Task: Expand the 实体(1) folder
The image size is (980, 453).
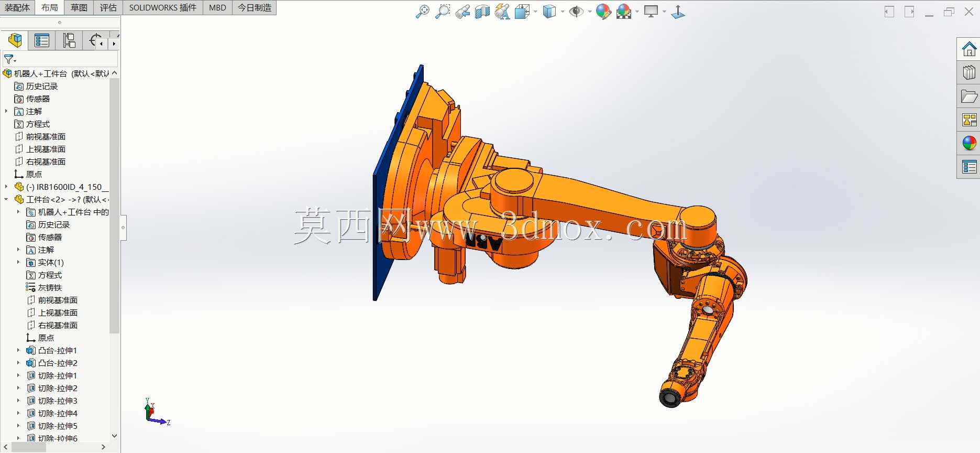Action: click(18, 262)
